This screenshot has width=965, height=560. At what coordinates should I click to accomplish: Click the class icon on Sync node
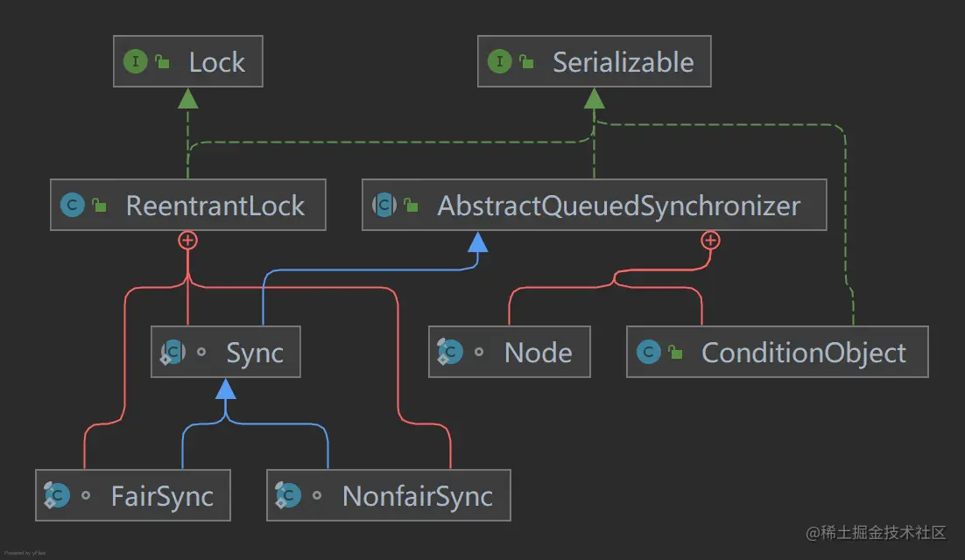point(173,353)
